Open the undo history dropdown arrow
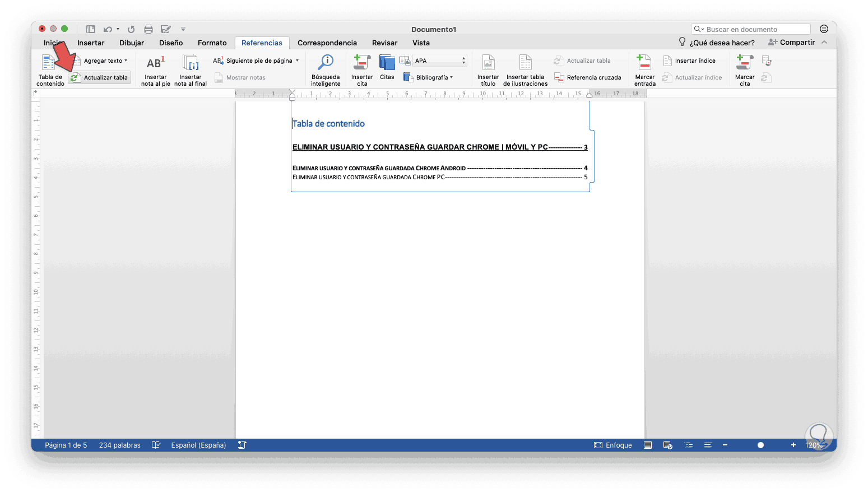This screenshot has height=493, width=868. pyautogui.click(x=118, y=29)
